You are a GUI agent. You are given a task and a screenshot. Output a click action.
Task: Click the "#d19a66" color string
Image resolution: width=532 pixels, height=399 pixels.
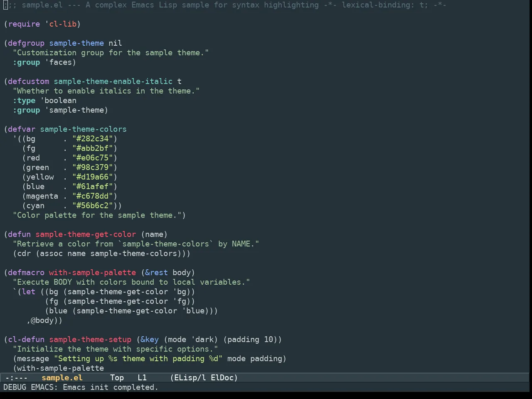[93, 177]
